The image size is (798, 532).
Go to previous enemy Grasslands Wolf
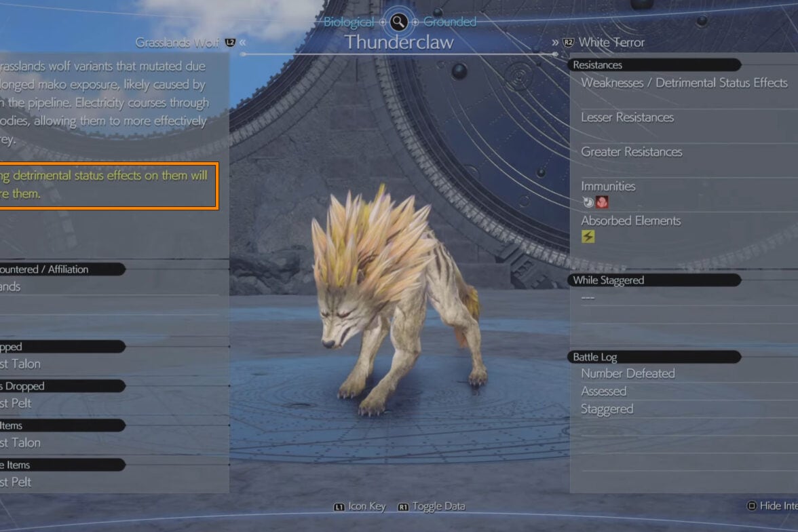point(177,43)
